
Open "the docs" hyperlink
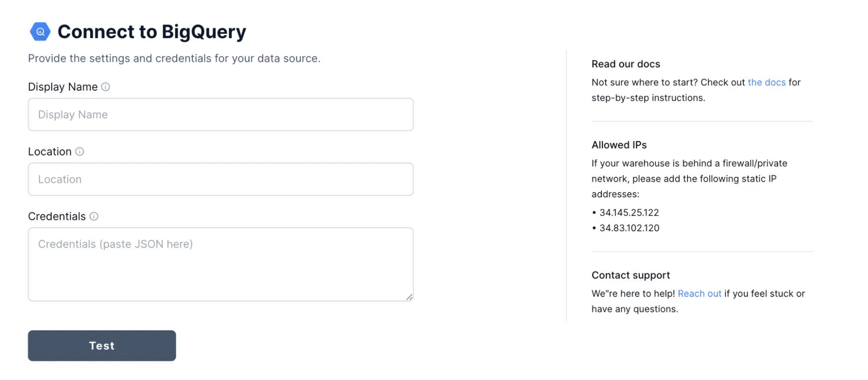click(766, 82)
